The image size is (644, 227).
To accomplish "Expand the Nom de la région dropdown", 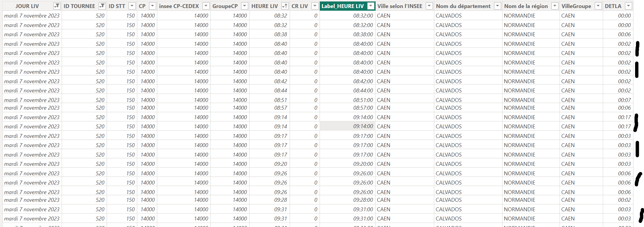I will click(555, 6).
